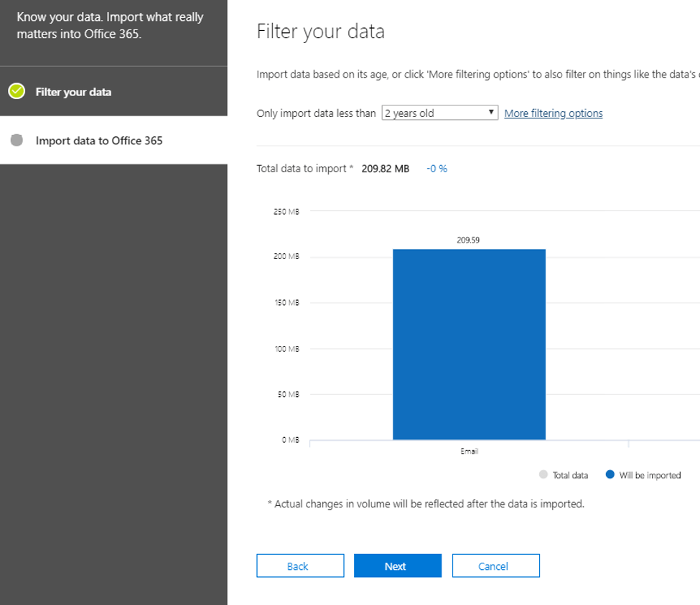Viewport: 700px width, 605px height.
Task: Go to 'Import data to Office 365' step
Action: [99, 141]
